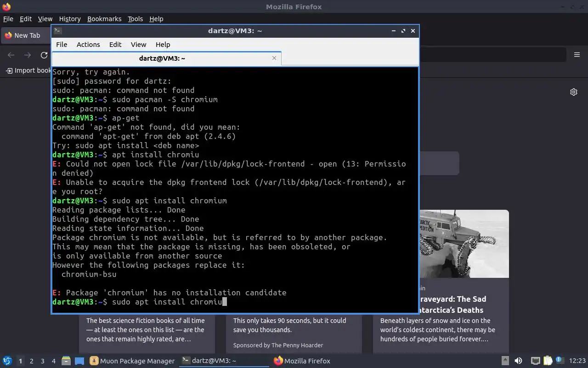Select the dartz@VM3: ~ terminal tab

[x=166, y=58]
